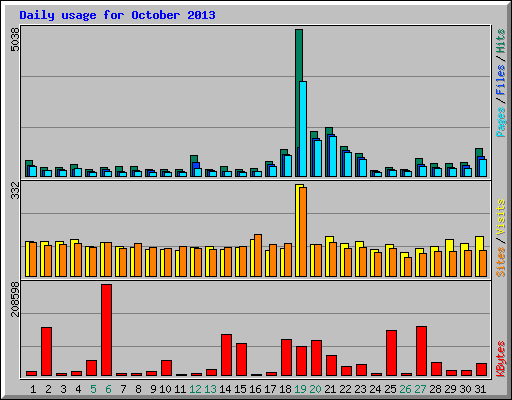Image resolution: width=512 pixels, height=400 pixels.
Task: Click the blue 'Files' legend label
Action: click(x=500, y=80)
